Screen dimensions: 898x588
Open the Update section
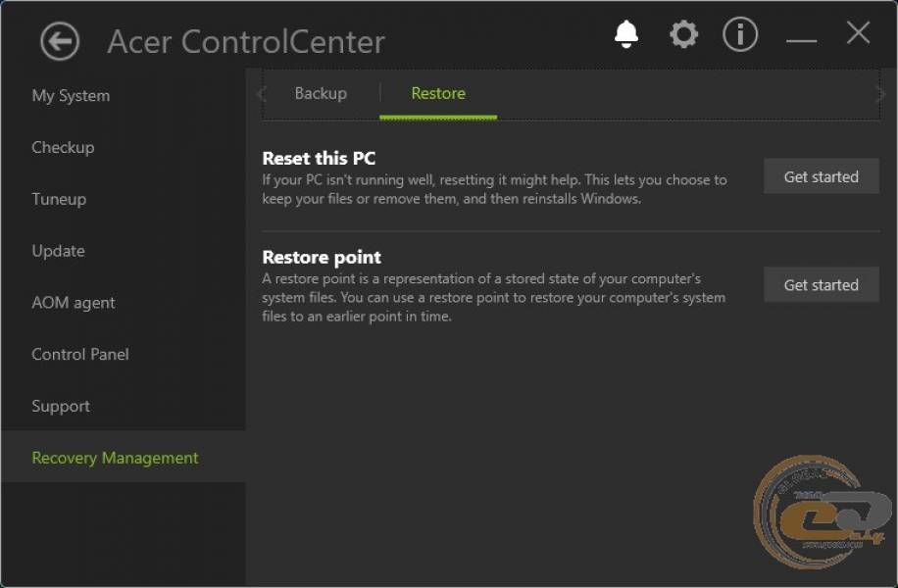[59, 251]
